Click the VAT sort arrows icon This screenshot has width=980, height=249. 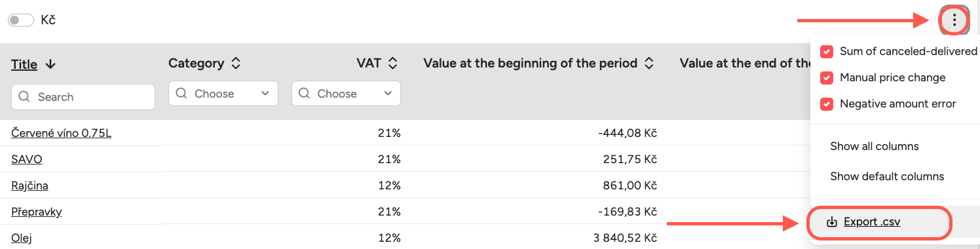pyautogui.click(x=392, y=64)
